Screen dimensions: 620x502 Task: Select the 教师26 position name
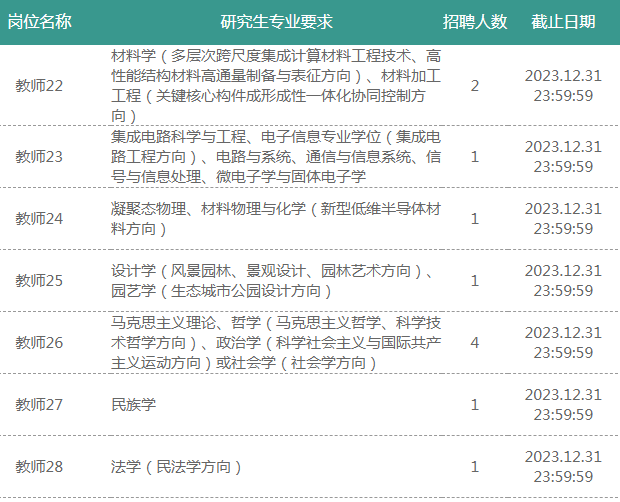[39, 342]
